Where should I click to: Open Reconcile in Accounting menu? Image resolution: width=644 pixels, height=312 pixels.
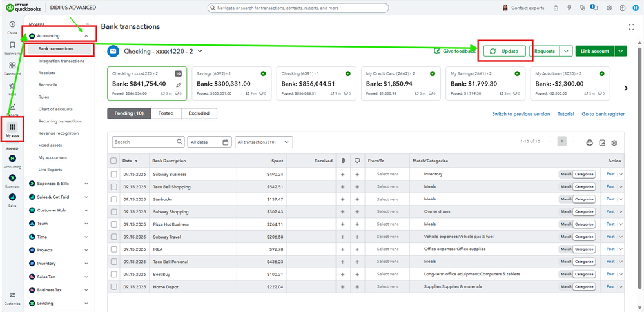[x=47, y=85]
